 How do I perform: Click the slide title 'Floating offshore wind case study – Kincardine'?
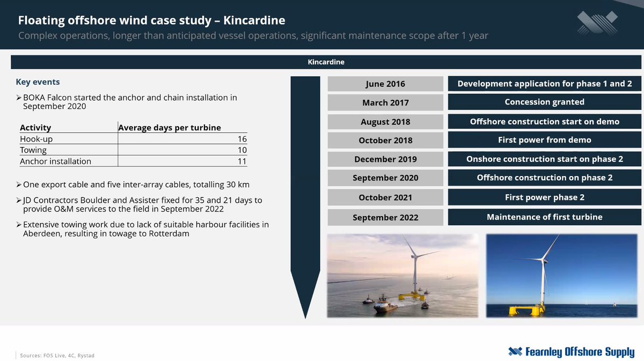(152, 21)
